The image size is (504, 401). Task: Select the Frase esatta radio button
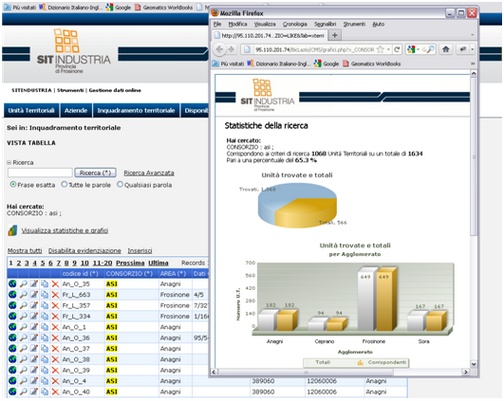(13, 184)
